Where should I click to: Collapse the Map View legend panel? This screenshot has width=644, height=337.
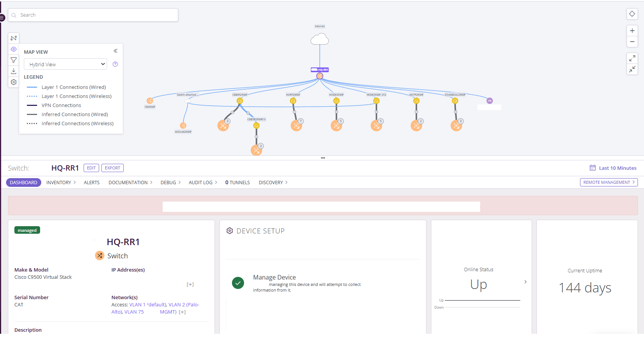115,51
